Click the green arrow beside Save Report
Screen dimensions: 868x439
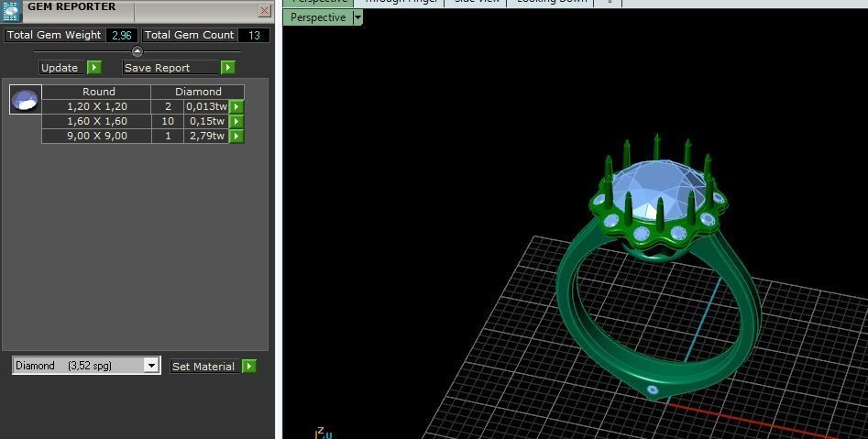[227, 68]
